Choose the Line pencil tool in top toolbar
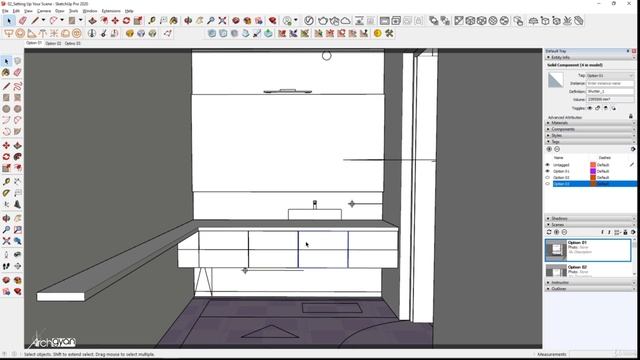The image size is (640, 360). pos(35,20)
